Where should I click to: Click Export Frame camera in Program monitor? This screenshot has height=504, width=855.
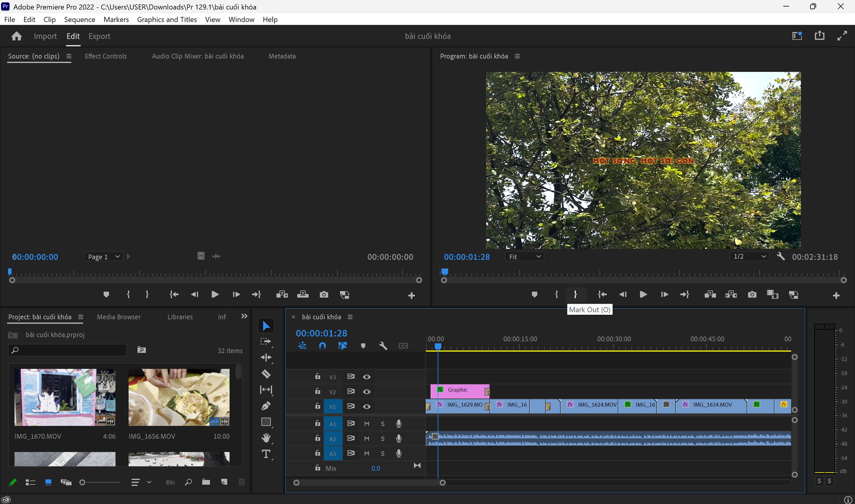click(x=752, y=294)
